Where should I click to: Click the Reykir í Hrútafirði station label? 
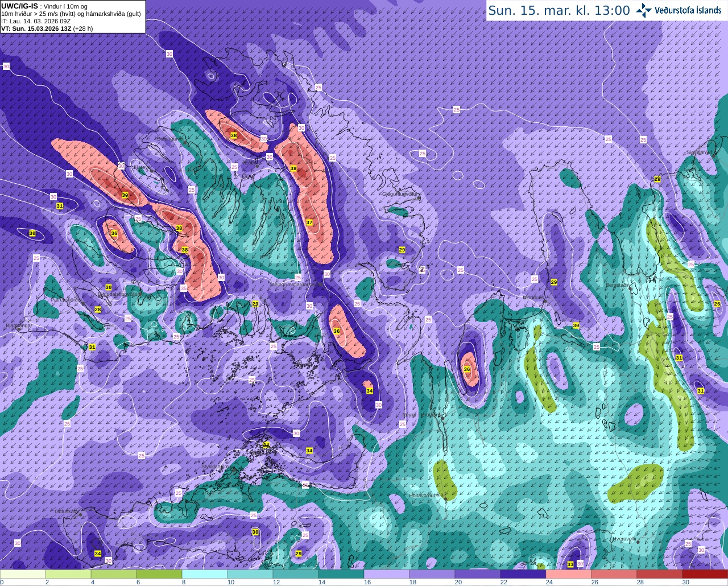421,415
